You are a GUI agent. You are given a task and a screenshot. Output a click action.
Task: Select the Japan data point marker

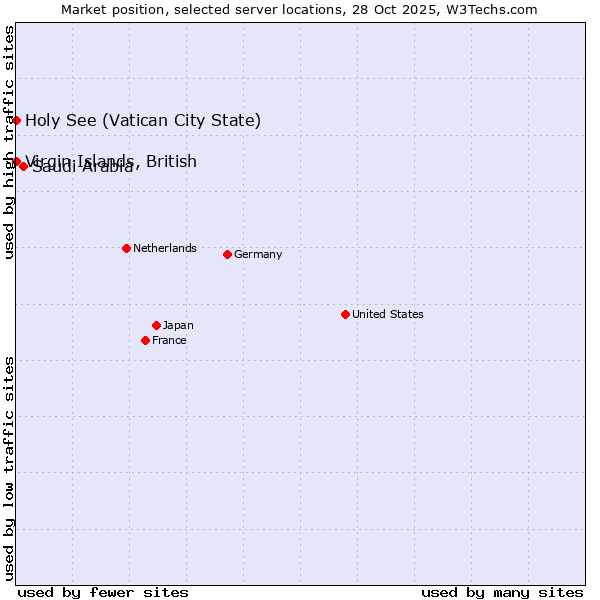click(x=156, y=325)
